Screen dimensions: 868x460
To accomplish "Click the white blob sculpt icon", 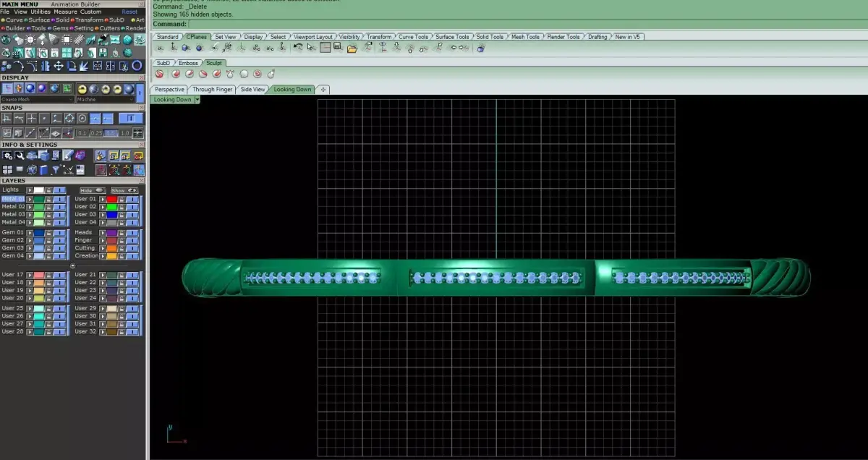I will [244, 74].
